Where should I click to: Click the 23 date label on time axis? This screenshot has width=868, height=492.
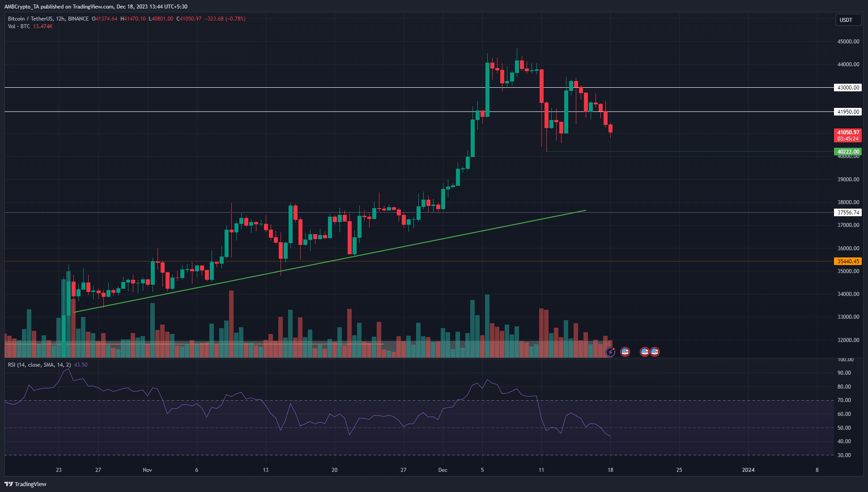(59, 470)
